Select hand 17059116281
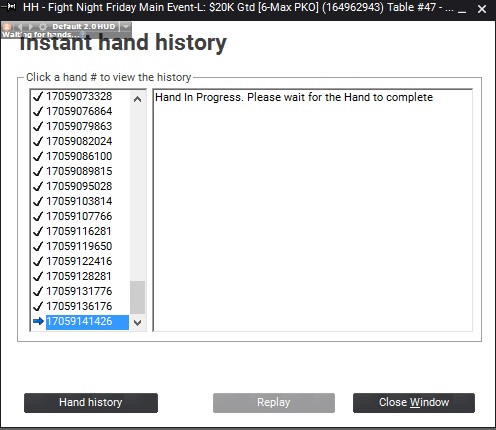 point(79,231)
